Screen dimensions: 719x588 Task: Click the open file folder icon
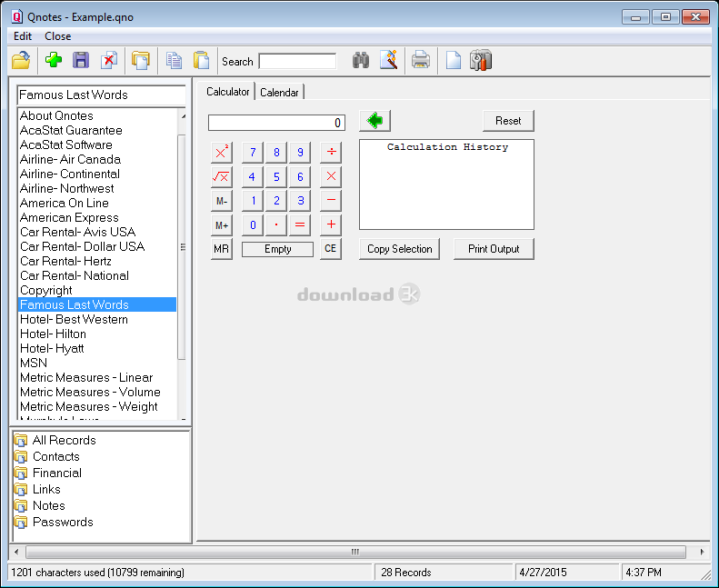21,61
